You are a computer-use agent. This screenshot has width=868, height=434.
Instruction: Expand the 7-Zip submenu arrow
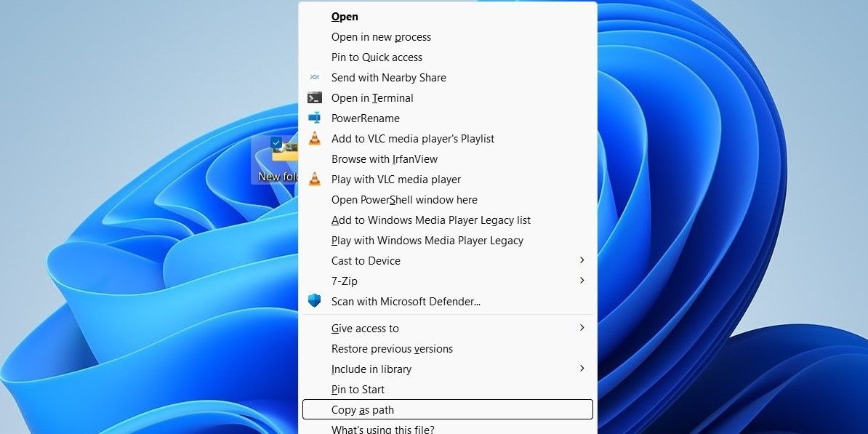[582, 281]
